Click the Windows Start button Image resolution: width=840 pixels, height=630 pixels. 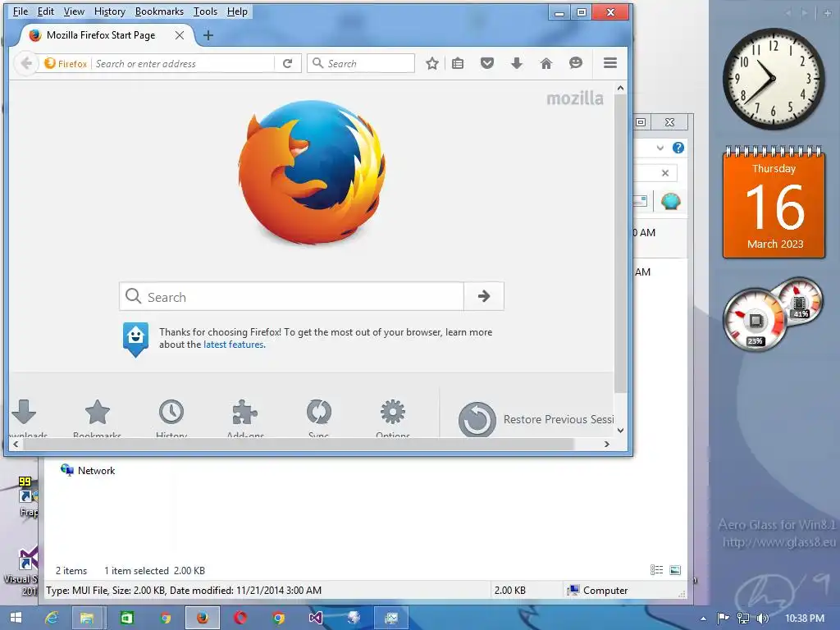tap(16, 618)
